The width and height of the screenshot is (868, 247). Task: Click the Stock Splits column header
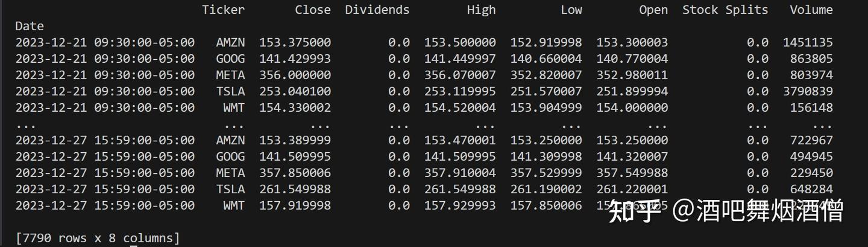(x=725, y=10)
